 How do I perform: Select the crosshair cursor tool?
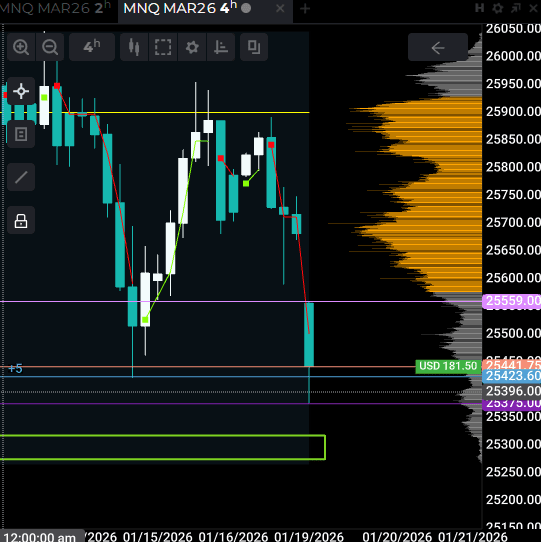click(x=21, y=91)
